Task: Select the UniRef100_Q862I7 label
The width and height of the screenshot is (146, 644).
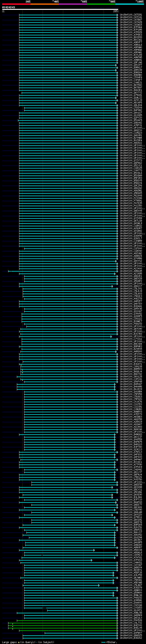Action: 131,286
